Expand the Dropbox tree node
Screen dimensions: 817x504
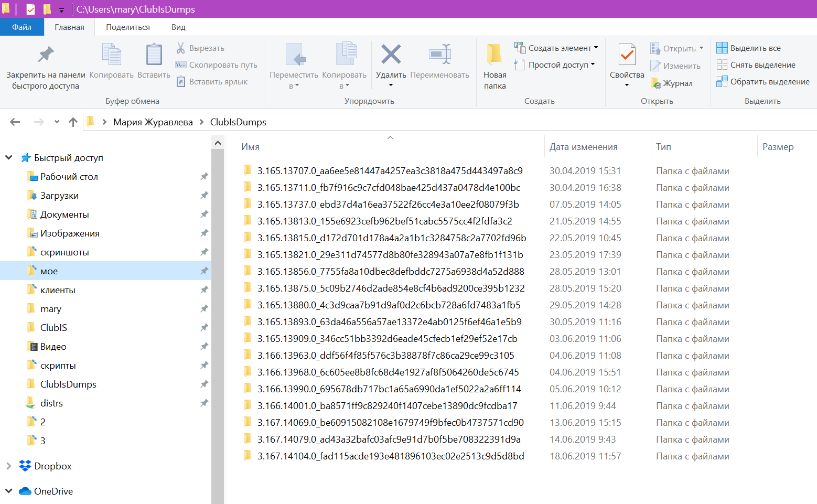8,466
